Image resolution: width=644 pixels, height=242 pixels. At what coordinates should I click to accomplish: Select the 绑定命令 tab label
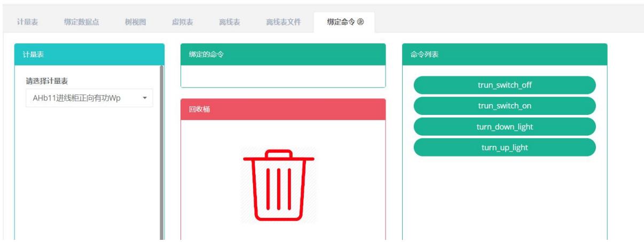pyautogui.click(x=341, y=22)
